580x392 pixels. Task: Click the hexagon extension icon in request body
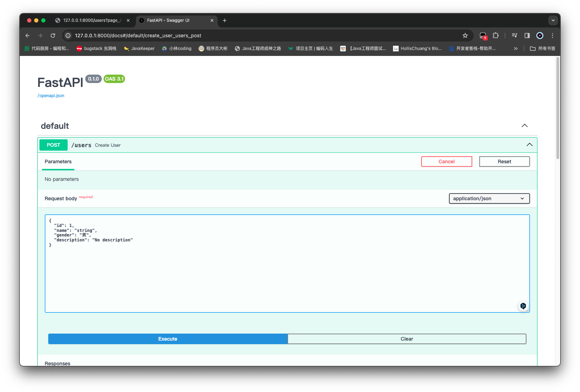(x=523, y=306)
